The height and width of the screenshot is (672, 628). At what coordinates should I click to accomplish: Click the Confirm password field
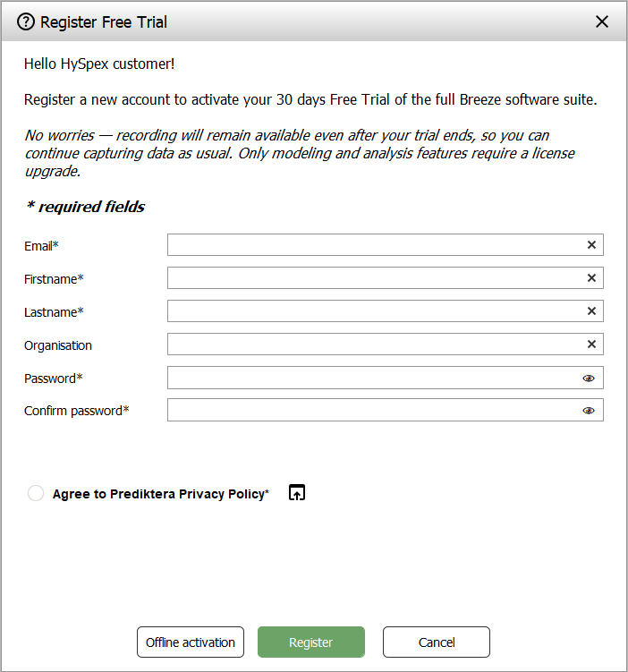click(x=371, y=411)
